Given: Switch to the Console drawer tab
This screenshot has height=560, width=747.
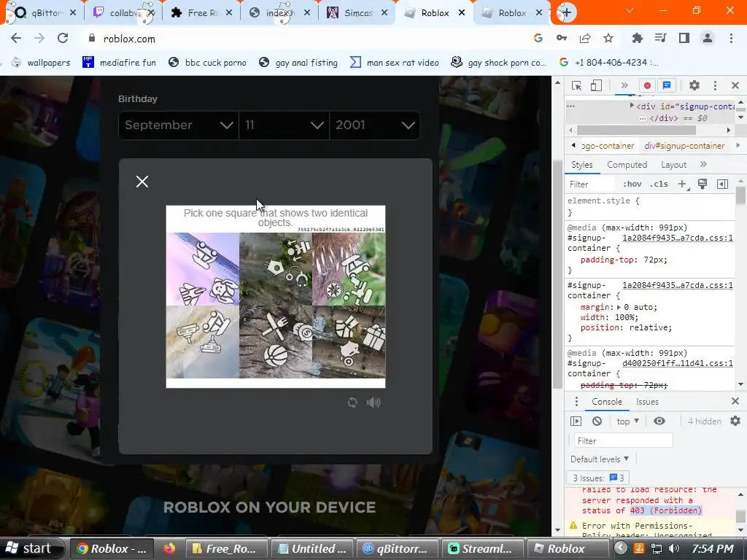Looking at the screenshot, I should coord(606,402).
